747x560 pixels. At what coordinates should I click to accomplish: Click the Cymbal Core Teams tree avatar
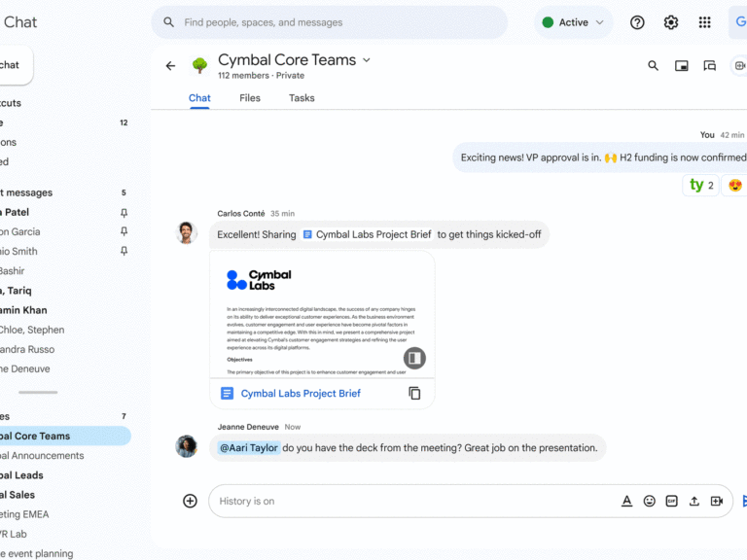[x=199, y=65]
